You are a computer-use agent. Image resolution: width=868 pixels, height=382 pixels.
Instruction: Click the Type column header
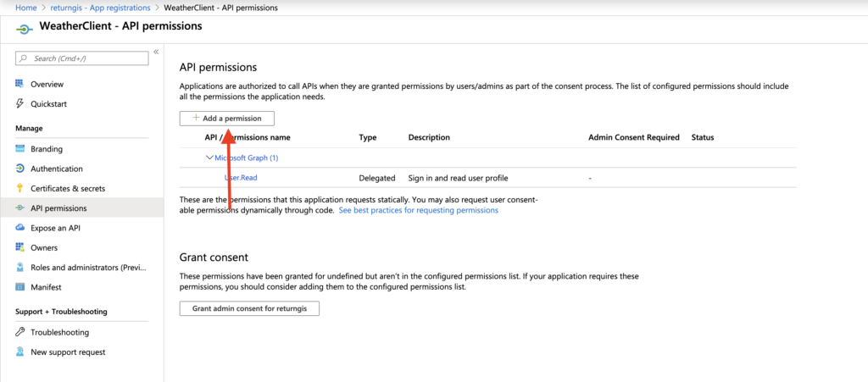click(368, 137)
